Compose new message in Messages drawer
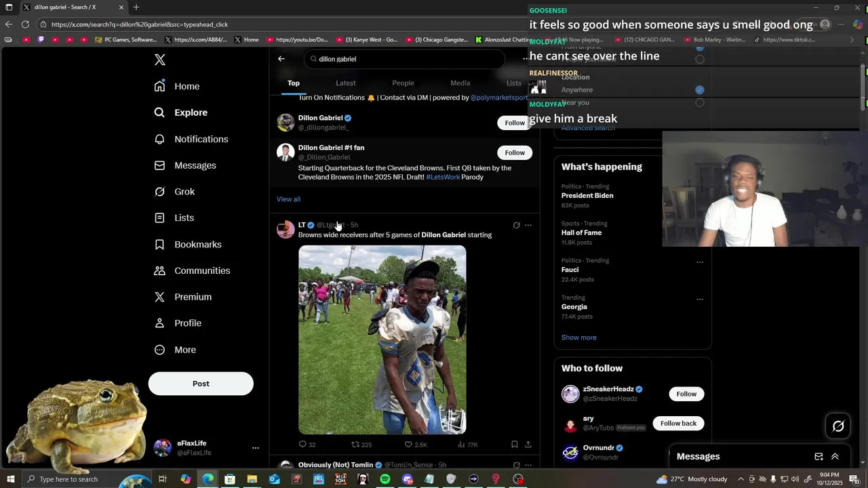 pos(818,457)
